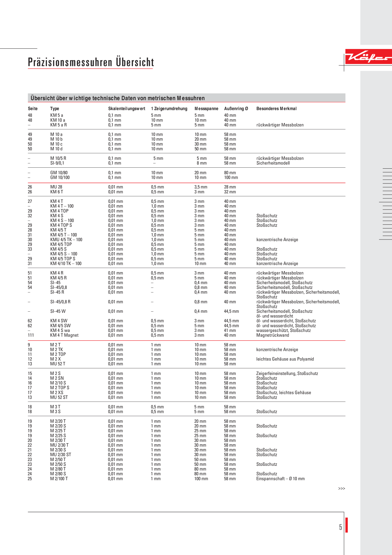
Task: Click Zeigerfeineinstellung, Stoßschutz feature
Action: tap(287, 374)
